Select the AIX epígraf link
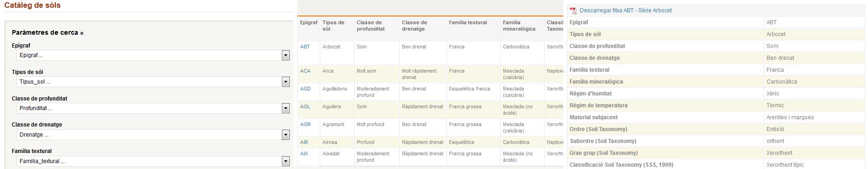Image resolution: width=868 pixels, height=169 pixels. click(304, 153)
